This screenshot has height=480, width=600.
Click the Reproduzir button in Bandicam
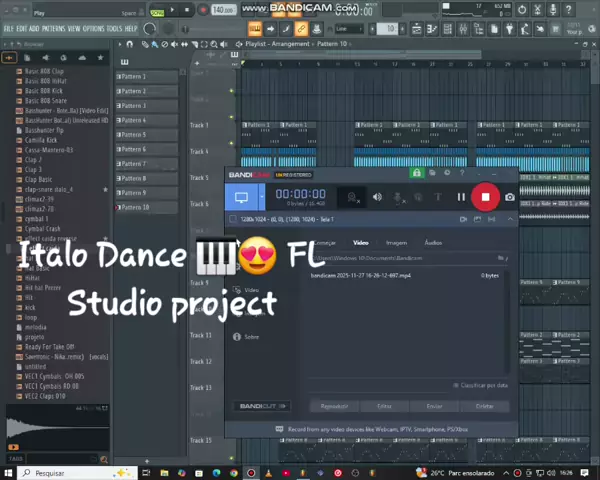click(x=334, y=406)
